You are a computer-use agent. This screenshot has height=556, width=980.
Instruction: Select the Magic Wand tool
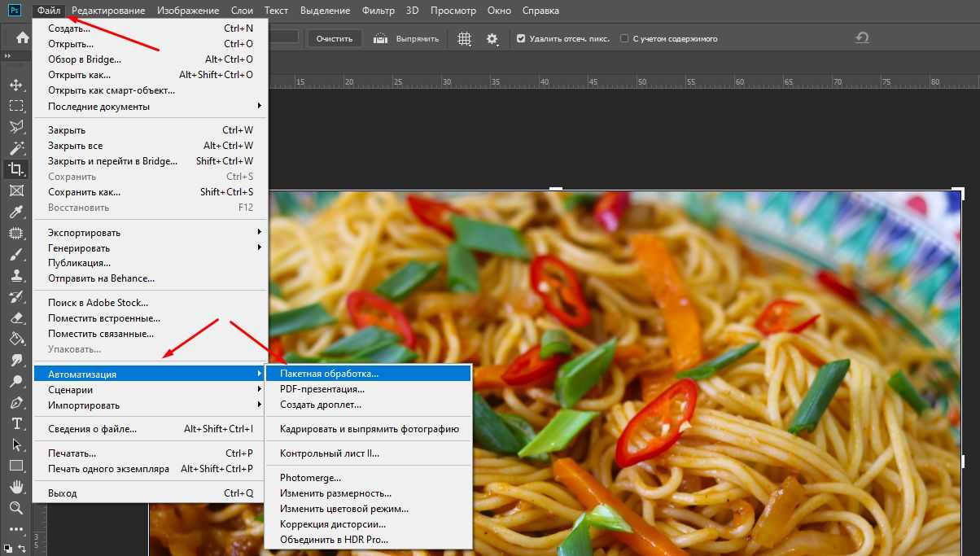(15, 148)
